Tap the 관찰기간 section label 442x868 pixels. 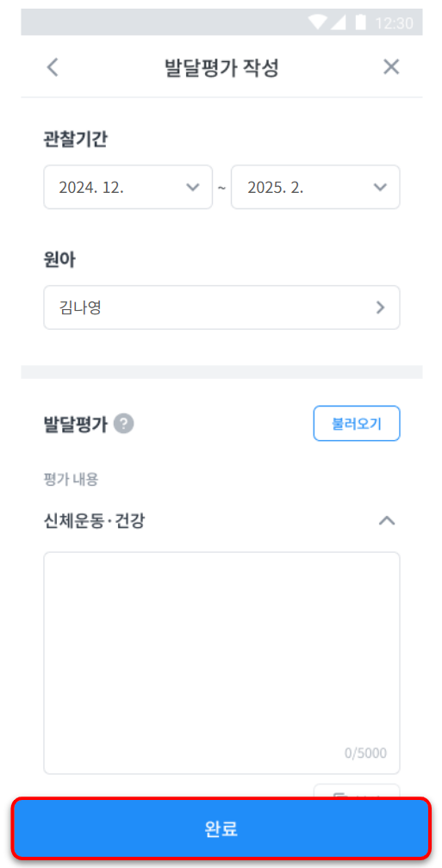[x=75, y=139]
